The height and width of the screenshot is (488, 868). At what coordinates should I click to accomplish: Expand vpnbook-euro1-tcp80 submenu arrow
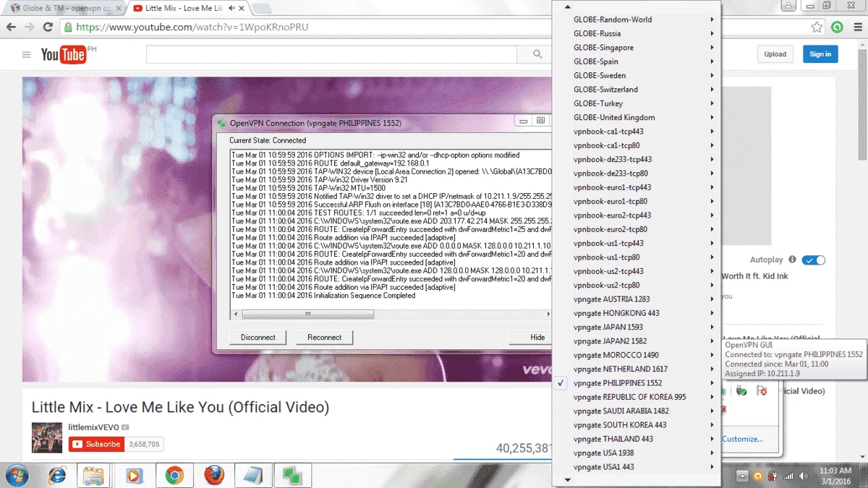point(712,202)
